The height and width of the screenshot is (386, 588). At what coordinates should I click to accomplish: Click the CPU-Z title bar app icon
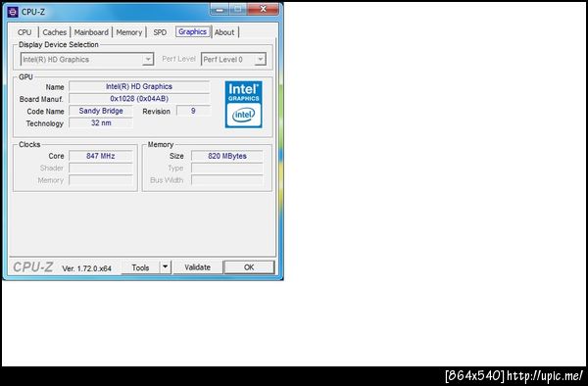tap(13, 12)
